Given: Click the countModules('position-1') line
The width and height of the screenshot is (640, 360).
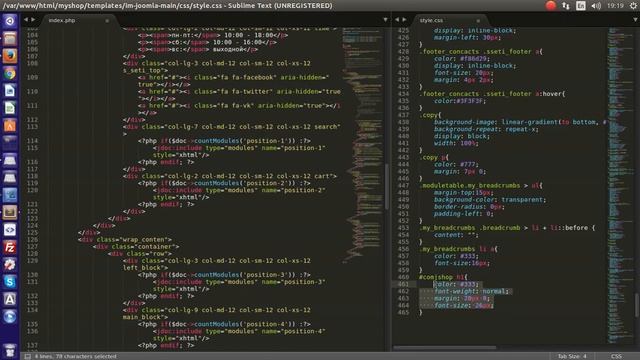Looking at the screenshot, I should pos(224,141).
